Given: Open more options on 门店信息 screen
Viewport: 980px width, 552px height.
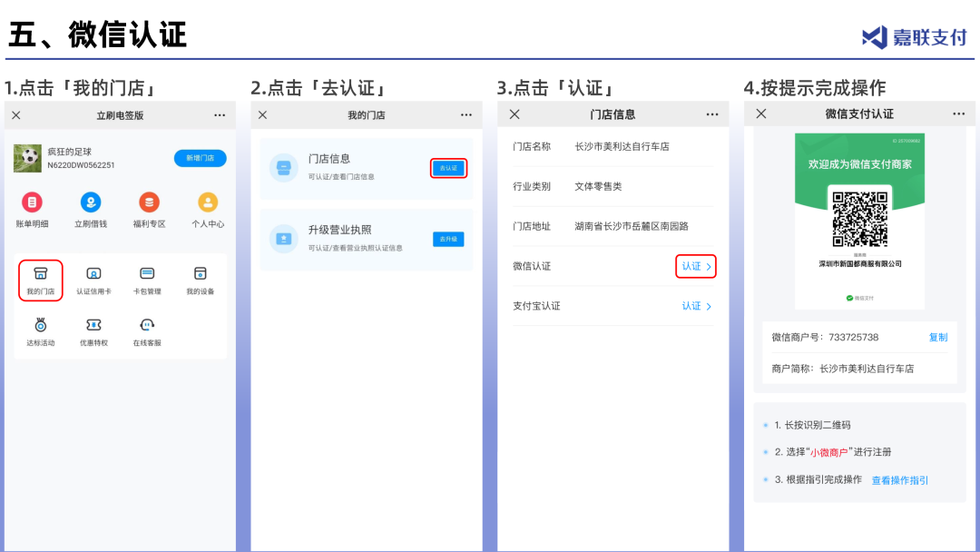Looking at the screenshot, I should coord(712,114).
